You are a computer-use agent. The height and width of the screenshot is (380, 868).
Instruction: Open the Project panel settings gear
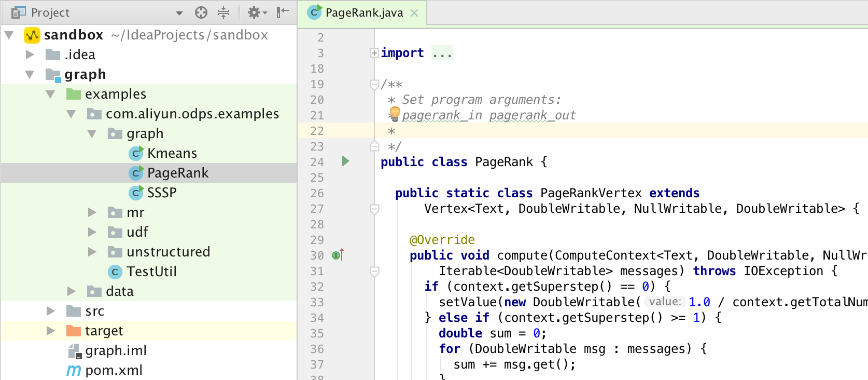click(x=254, y=12)
